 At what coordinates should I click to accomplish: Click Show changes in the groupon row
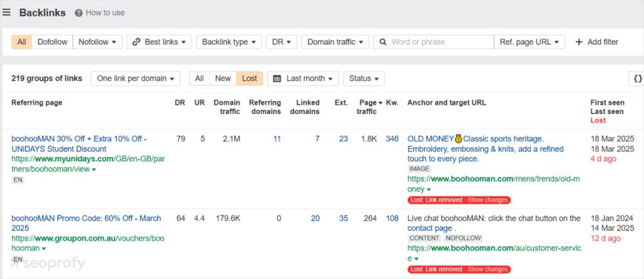(488, 269)
